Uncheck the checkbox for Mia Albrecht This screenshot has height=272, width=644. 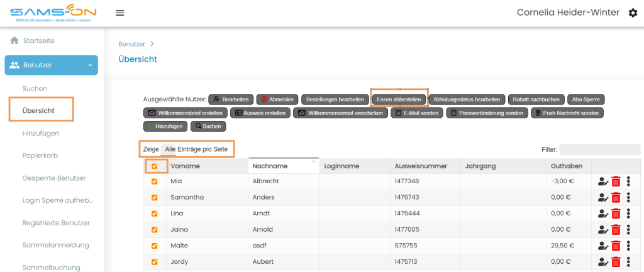(155, 181)
